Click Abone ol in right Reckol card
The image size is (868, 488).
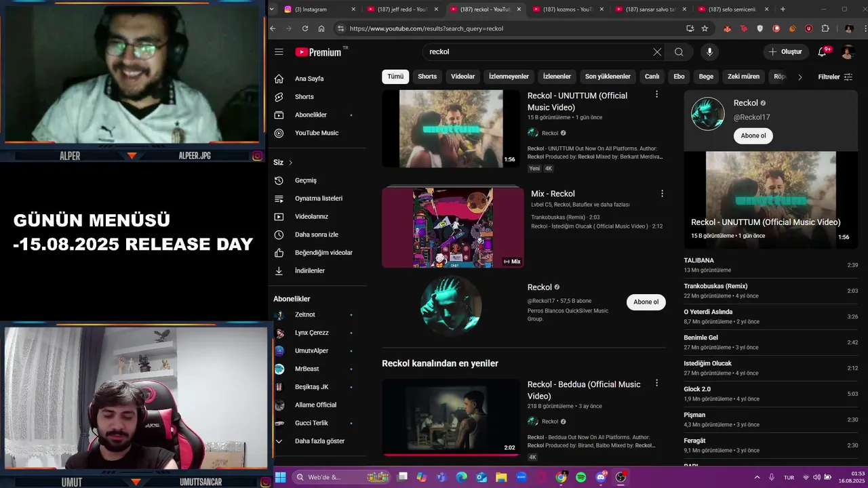753,136
